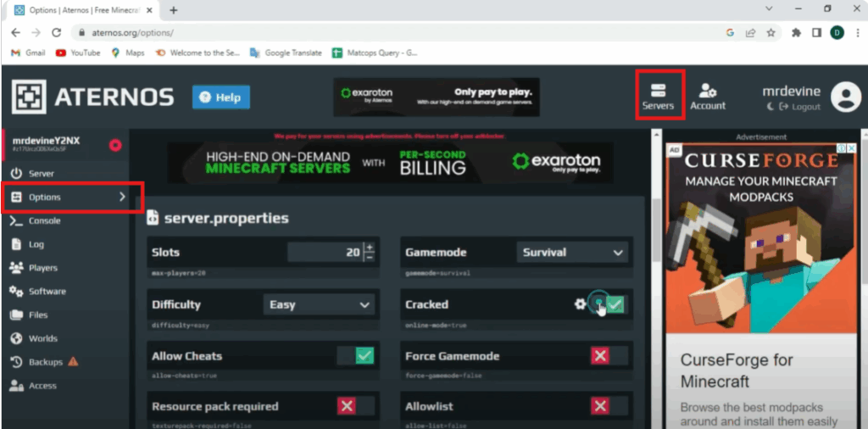Open Chrome side panel icon

816,33
